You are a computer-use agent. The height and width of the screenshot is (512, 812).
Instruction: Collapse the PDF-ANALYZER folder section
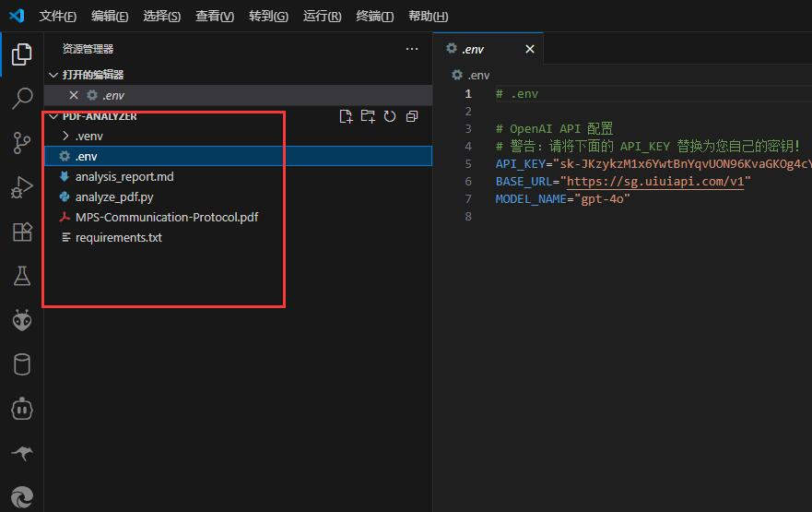point(53,116)
